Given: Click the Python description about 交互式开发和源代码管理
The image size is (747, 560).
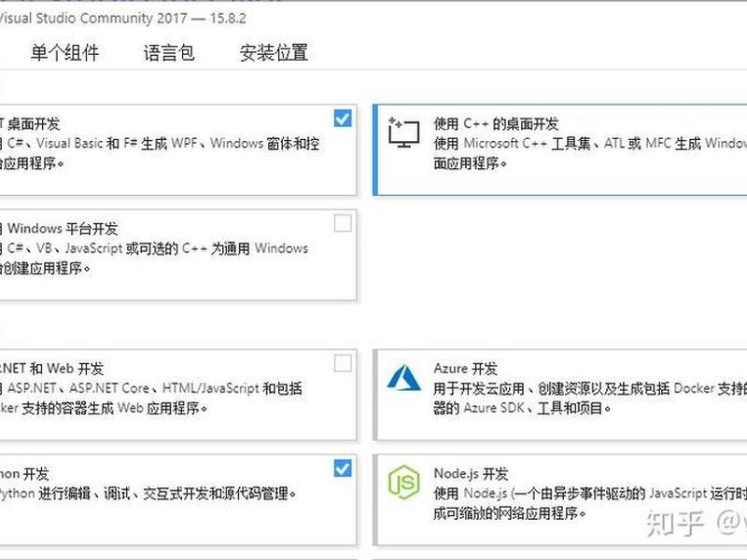Looking at the screenshot, I should [148, 494].
